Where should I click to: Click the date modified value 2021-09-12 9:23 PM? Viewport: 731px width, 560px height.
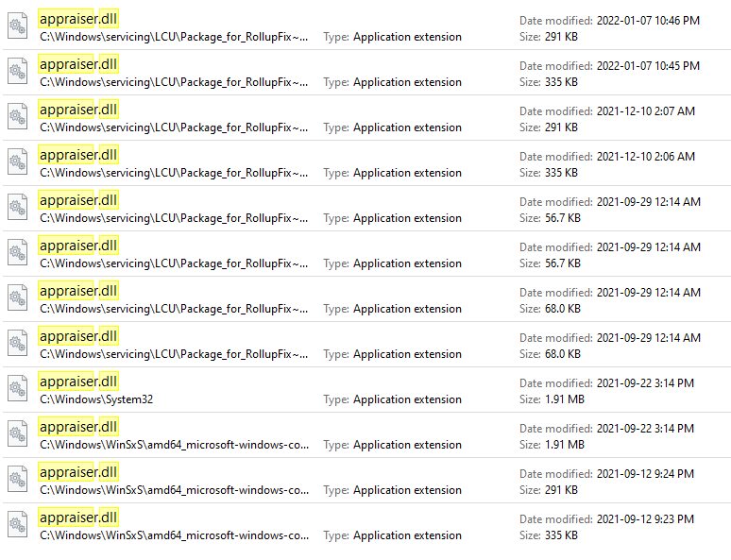pyautogui.click(x=645, y=519)
